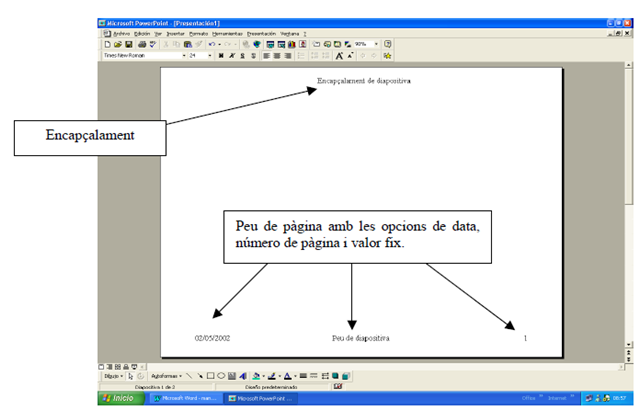The height and width of the screenshot is (414, 642).
Task: Choose the Select Objects pointer tool
Action: [131, 376]
